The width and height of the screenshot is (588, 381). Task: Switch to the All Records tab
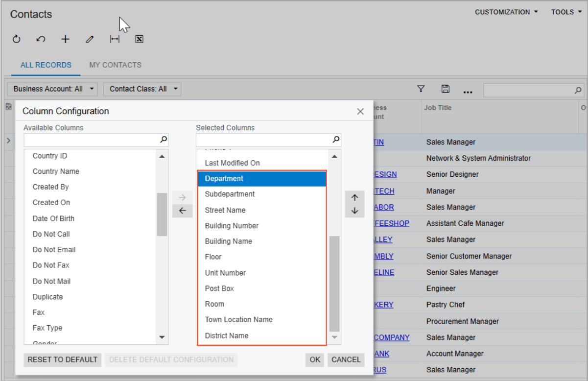[46, 65]
